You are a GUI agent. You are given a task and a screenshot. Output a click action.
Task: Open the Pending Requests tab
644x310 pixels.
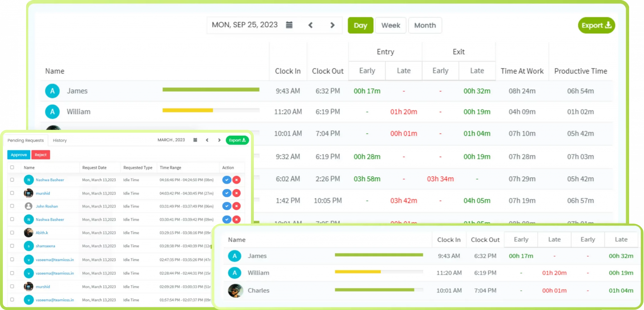click(25, 140)
